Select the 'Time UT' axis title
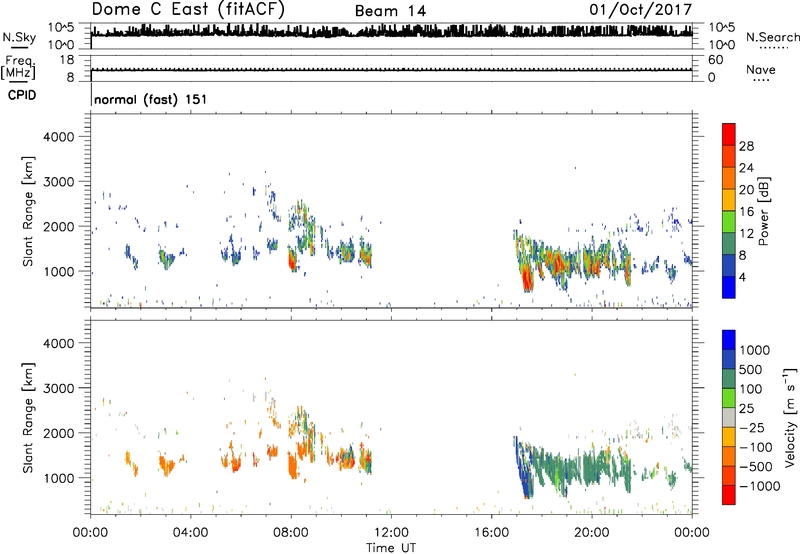800x554 pixels. click(x=391, y=548)
